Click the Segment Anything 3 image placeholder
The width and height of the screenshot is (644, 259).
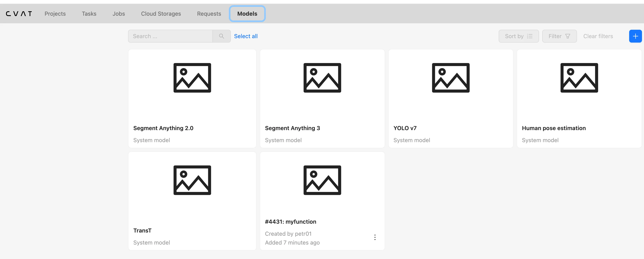click(322, 78)
